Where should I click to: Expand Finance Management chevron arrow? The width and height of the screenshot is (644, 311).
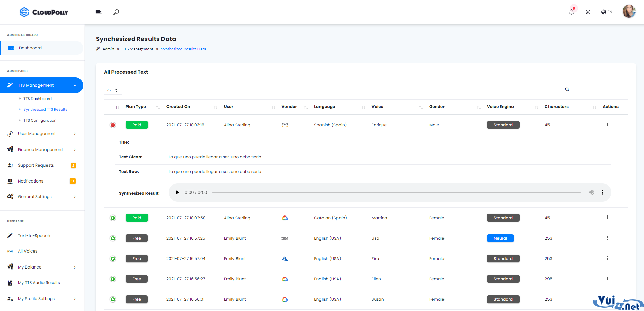coord(75,150)
